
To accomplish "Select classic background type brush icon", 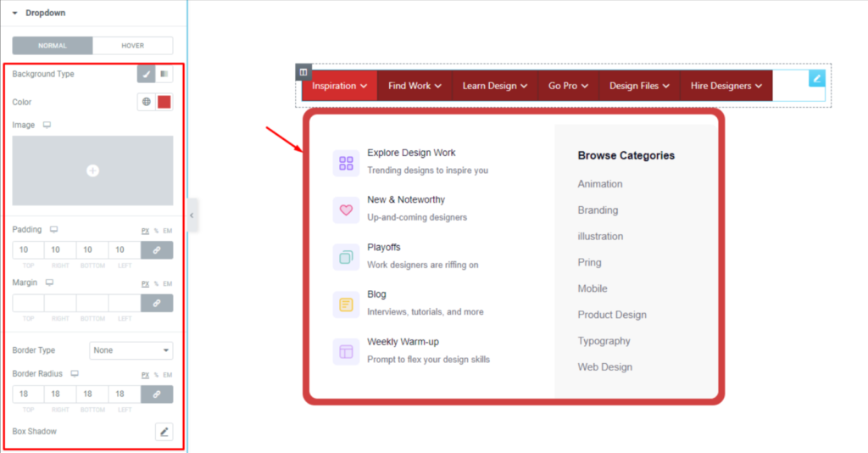I will (x=147, y=75).
